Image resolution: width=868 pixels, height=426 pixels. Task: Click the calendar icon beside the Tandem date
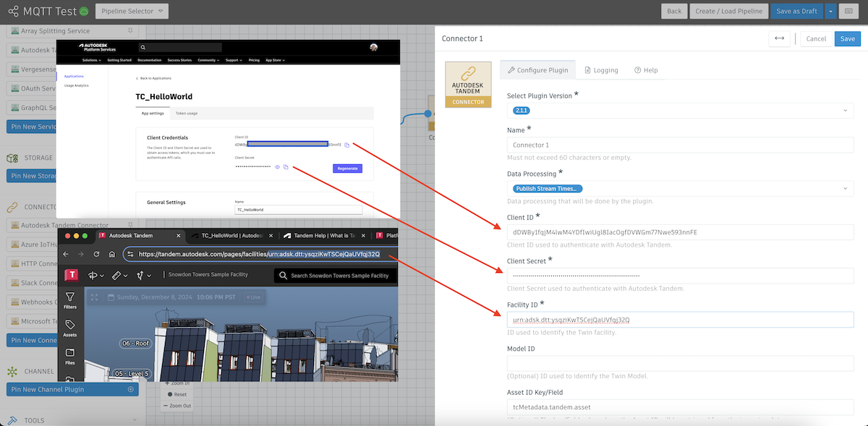coord(111,297)
